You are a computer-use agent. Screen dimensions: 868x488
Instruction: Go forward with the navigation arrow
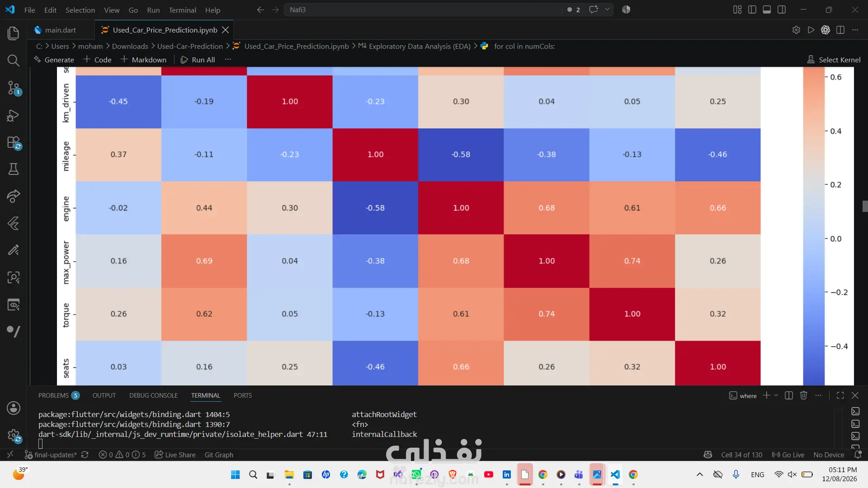click(x=275, y=9)
